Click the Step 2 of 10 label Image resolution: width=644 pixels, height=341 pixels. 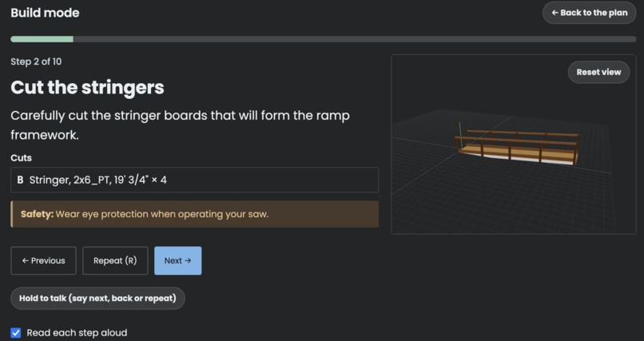click(36, 61)
